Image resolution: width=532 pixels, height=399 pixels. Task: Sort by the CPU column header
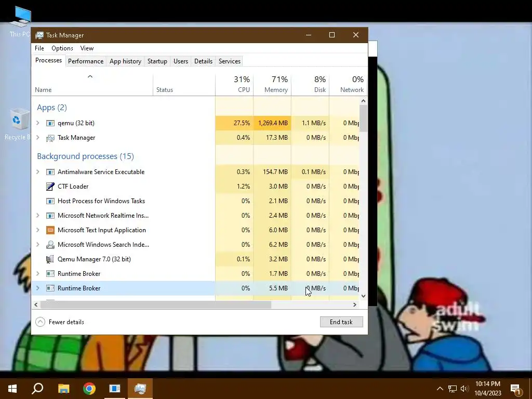(234, 85)
